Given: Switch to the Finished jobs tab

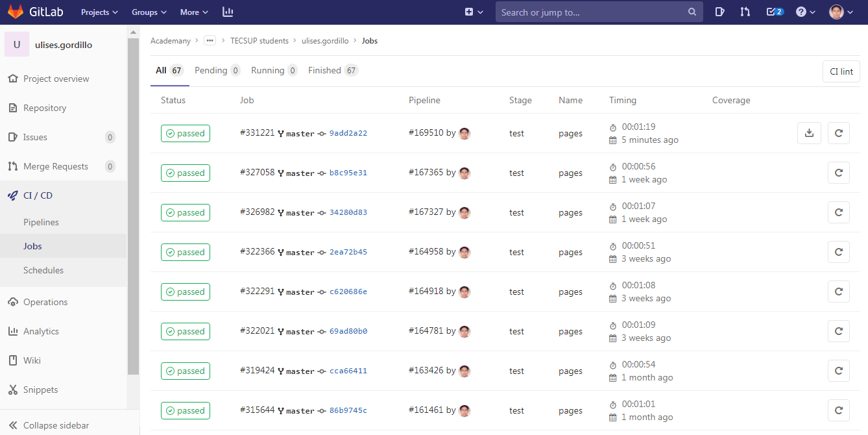Looking at the screenshot, I should [332, 70].
